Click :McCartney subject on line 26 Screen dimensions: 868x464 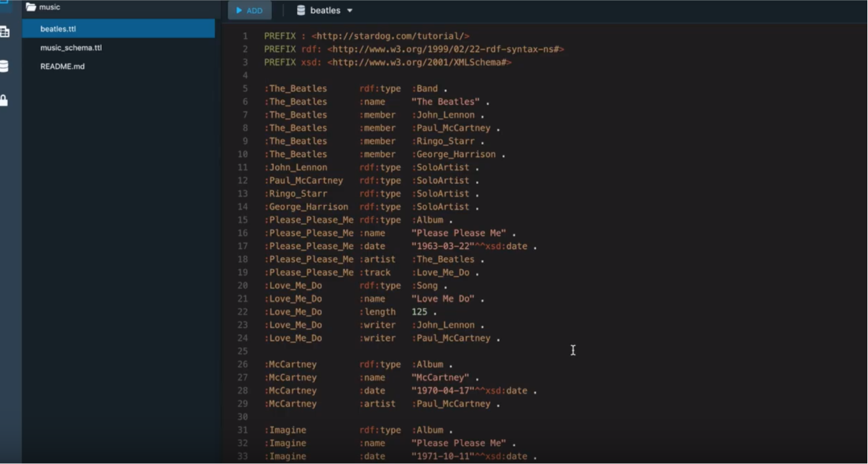[x=290, y=365]
